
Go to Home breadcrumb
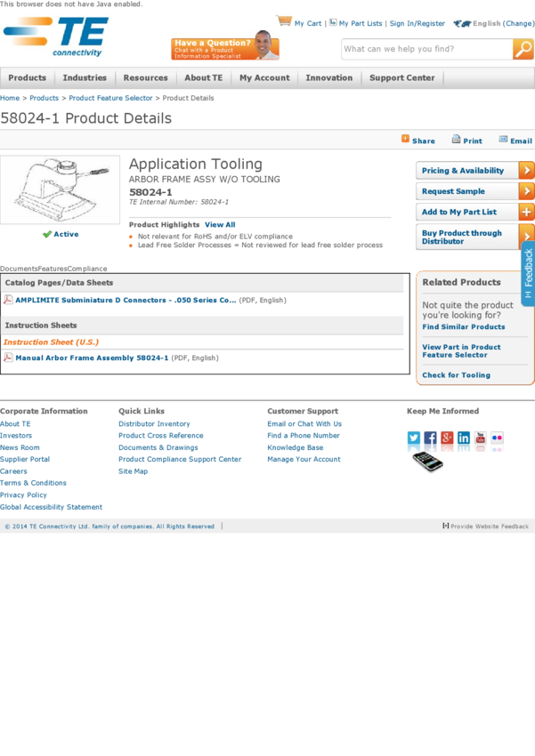coord(10,98)
